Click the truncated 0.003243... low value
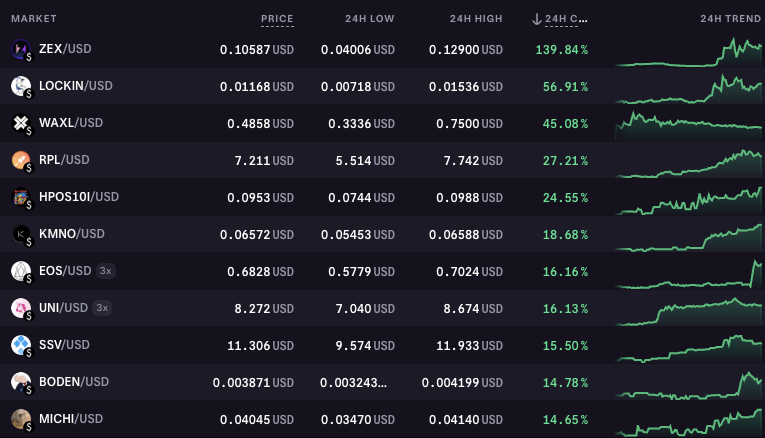This screenshot has height=438, width=765. (354, 383)
